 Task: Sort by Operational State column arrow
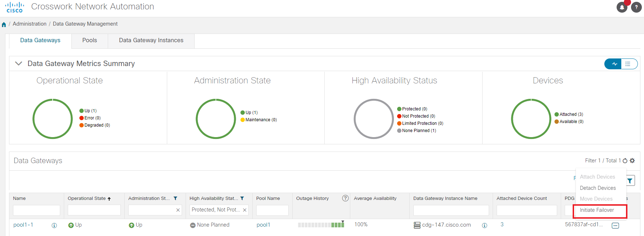109,199
